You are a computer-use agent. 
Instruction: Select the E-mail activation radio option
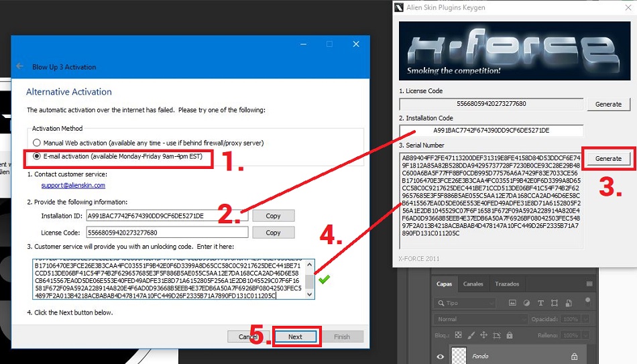37,156
